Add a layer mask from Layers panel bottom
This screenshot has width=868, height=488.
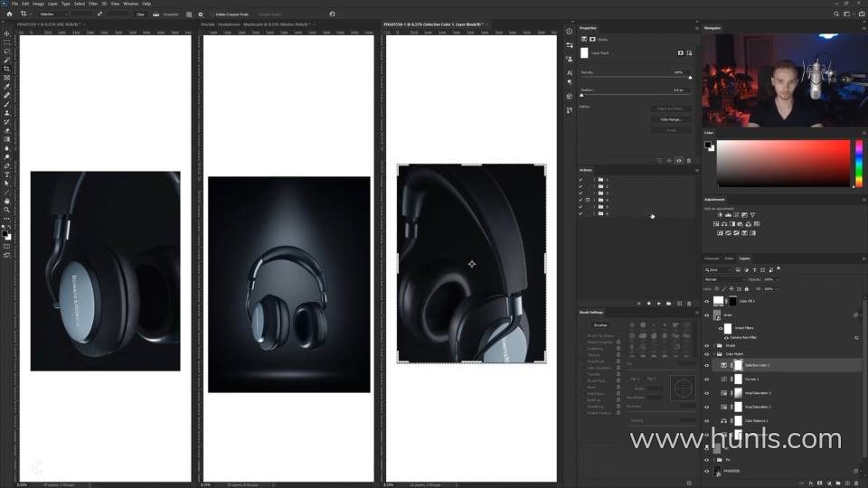click(x=820, y=483)
